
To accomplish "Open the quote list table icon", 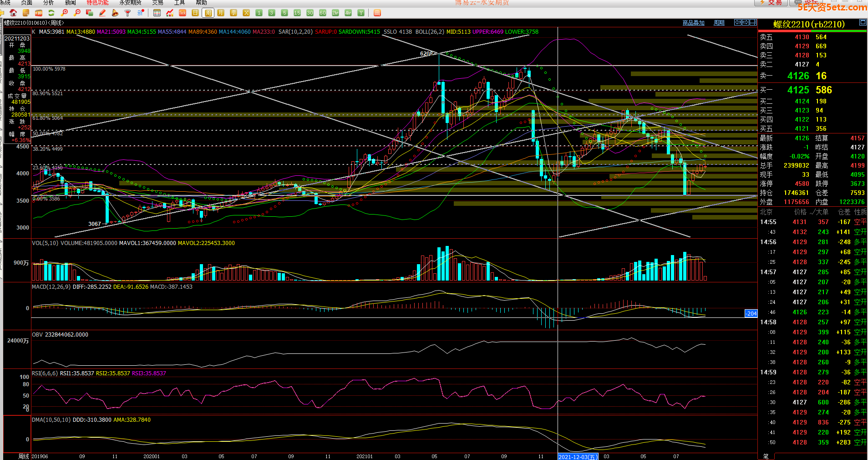I will (157, 13).
